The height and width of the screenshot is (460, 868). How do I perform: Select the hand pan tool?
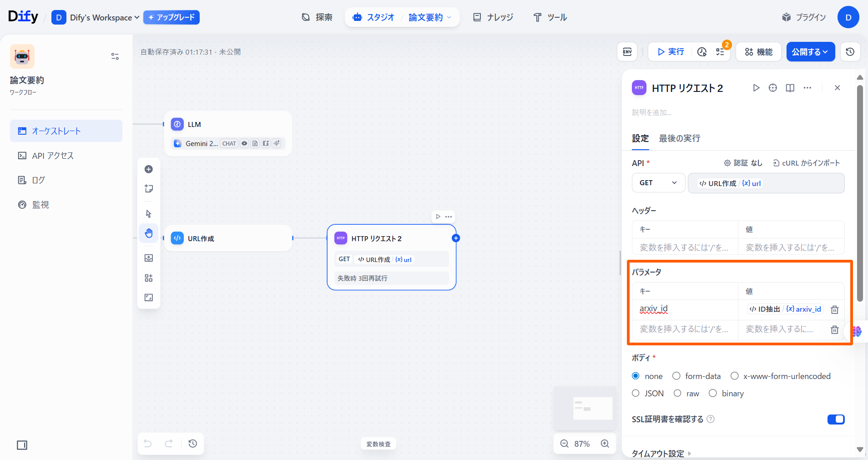(149, 233)
